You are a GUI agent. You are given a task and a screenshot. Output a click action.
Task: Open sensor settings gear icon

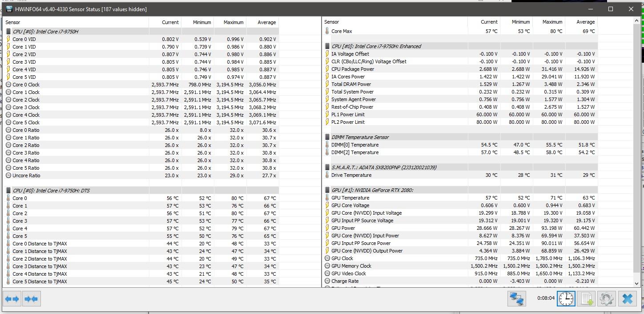pyautogui.click(x=606, y=299)
